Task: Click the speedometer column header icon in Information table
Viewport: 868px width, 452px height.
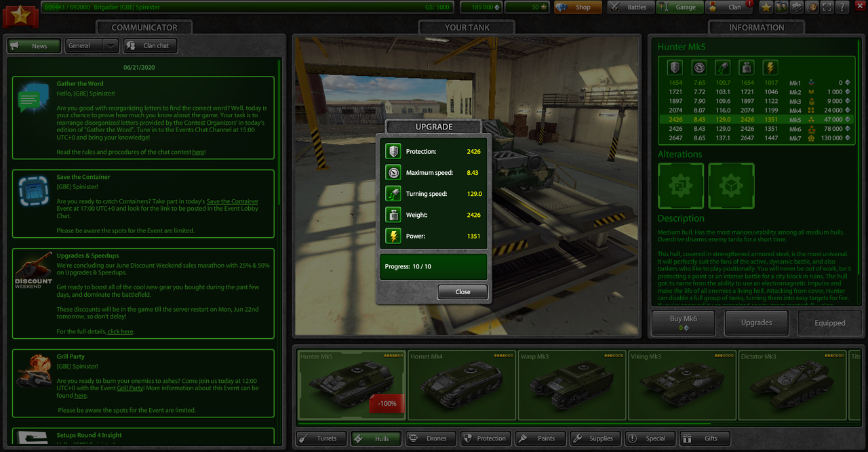Action: 699,67
